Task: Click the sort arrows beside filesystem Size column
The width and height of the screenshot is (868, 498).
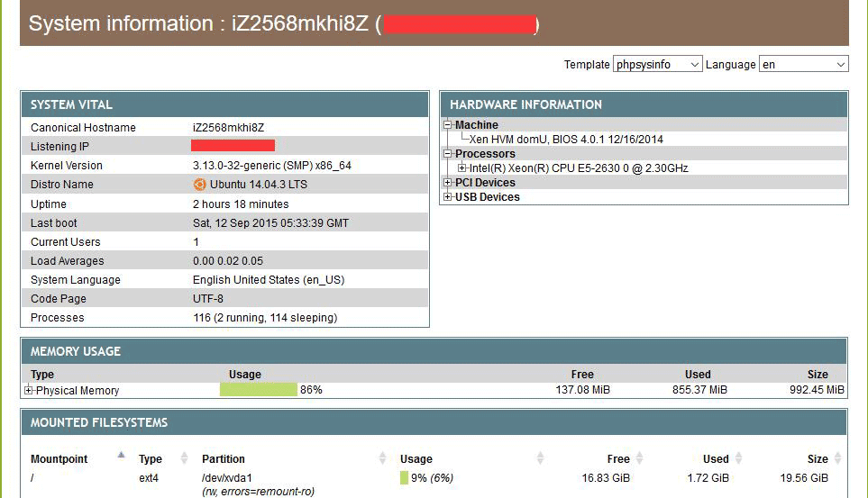Action: (838, 458)
